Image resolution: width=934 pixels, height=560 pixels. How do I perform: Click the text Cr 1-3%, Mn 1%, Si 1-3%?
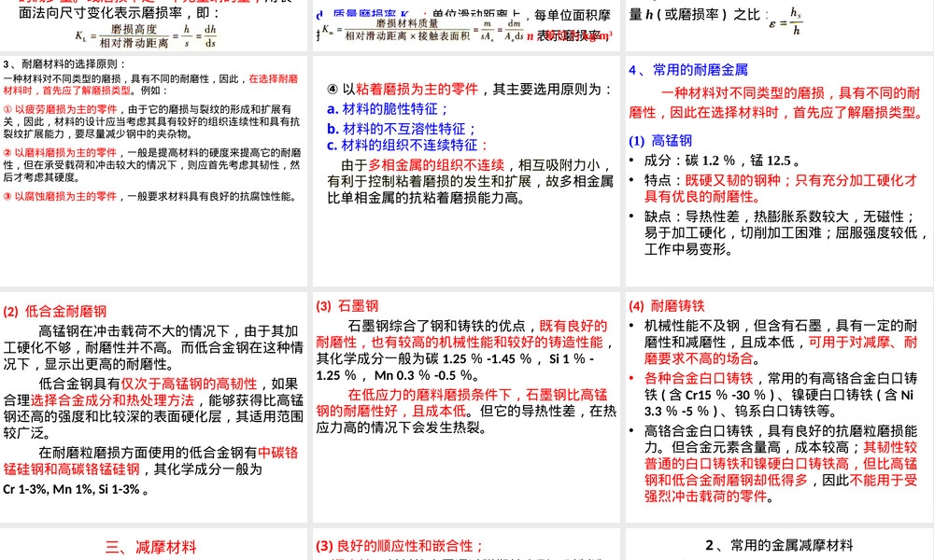76,490
